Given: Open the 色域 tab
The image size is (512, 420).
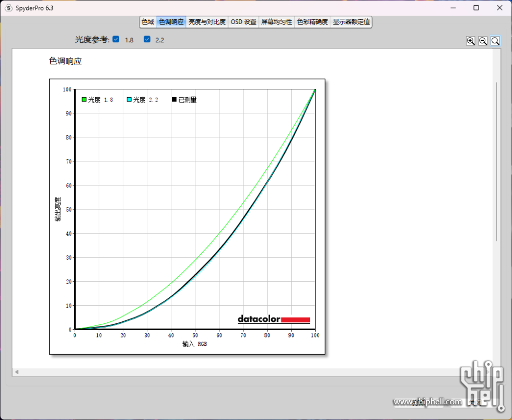Looking at the screenshot, I should point(148,22).
